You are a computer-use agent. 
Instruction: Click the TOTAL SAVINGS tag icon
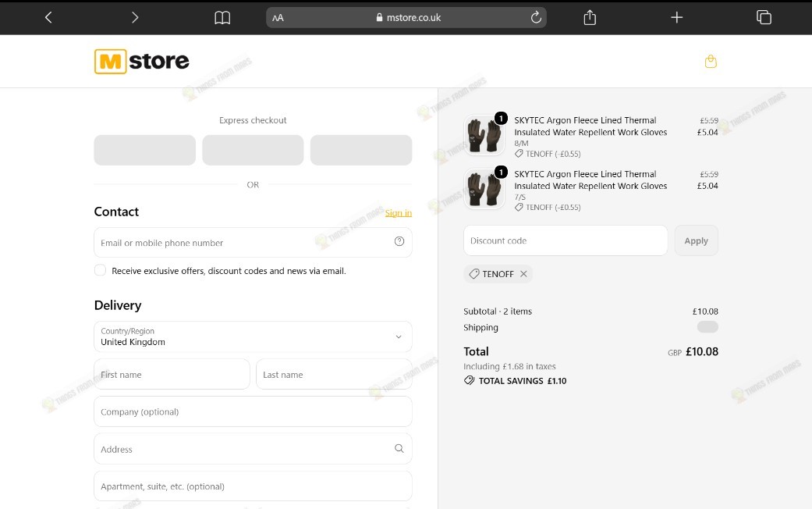click(x=469, y=380)
